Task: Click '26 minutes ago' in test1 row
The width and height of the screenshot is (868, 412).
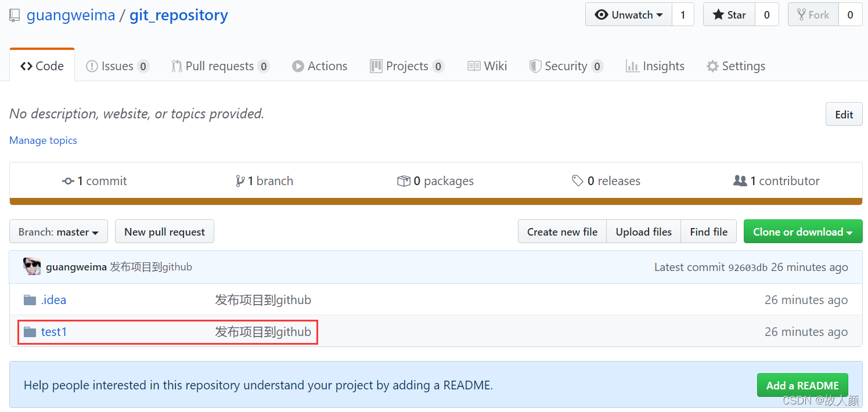Action: (x=806, y=332)
